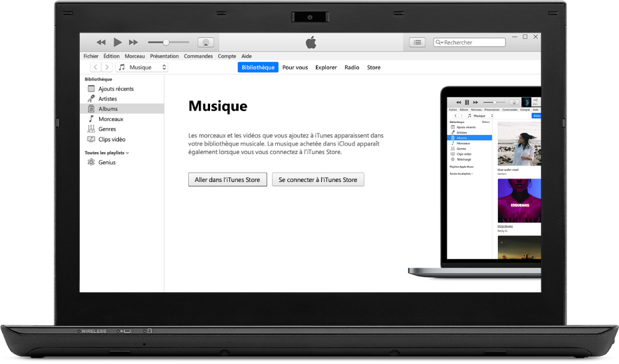
Task: Open the Édition menu
Action: pos(111,56)
